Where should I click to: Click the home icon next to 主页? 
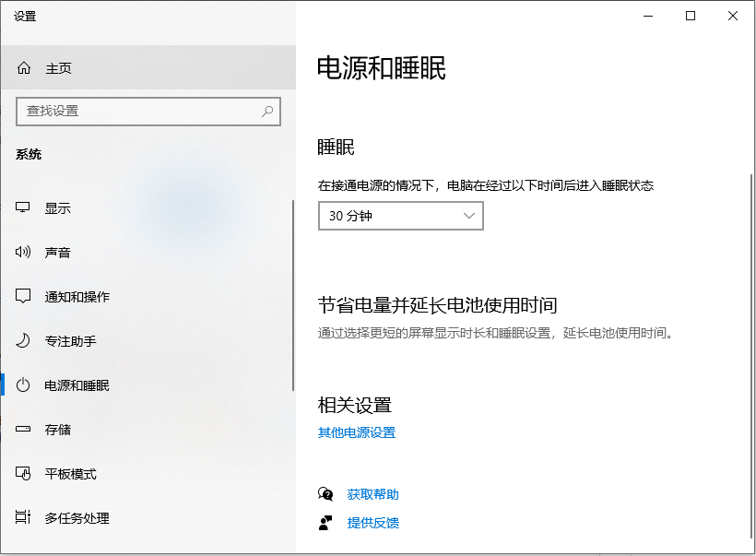point(25,67)
